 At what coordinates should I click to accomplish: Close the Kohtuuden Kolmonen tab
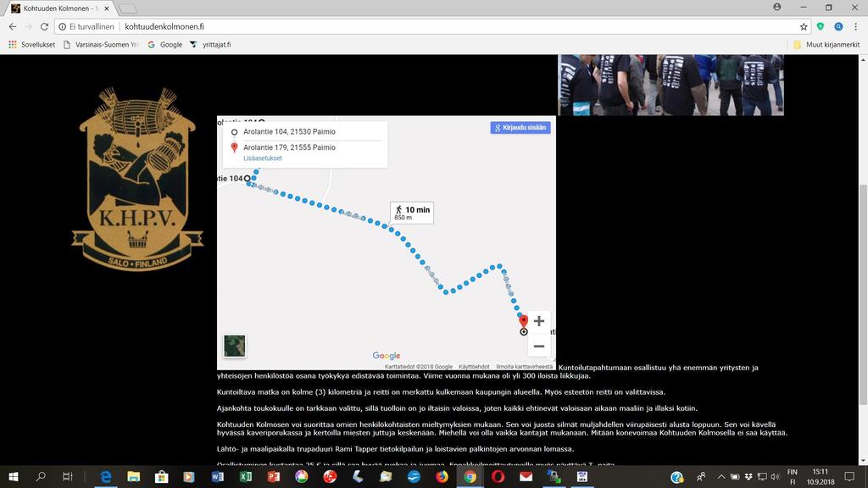coord(107,8)
